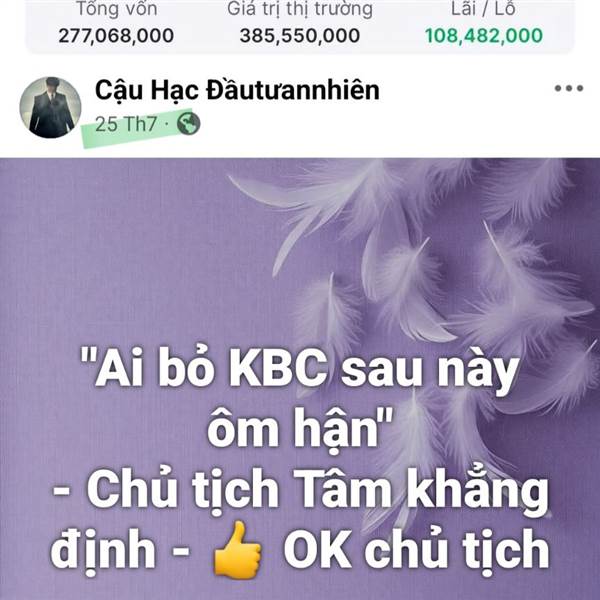The height and width of the screenshot is (600, 600).
Task: Click the Lãi / Lỗ label
Action: click(483, 9)
